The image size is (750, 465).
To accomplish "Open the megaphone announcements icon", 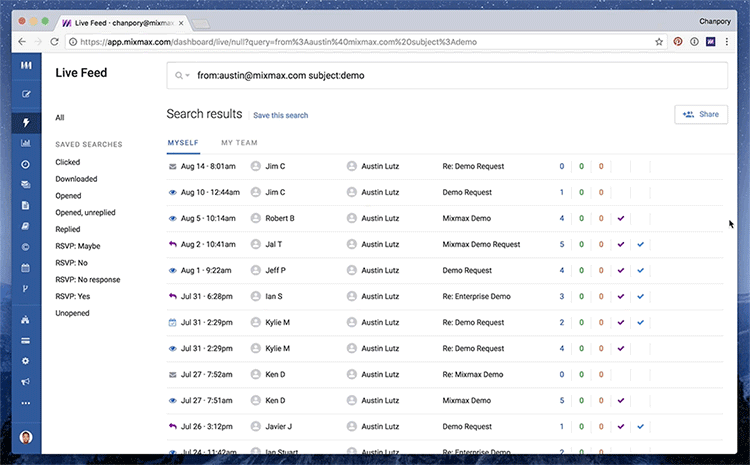I will tap(26, 382).
